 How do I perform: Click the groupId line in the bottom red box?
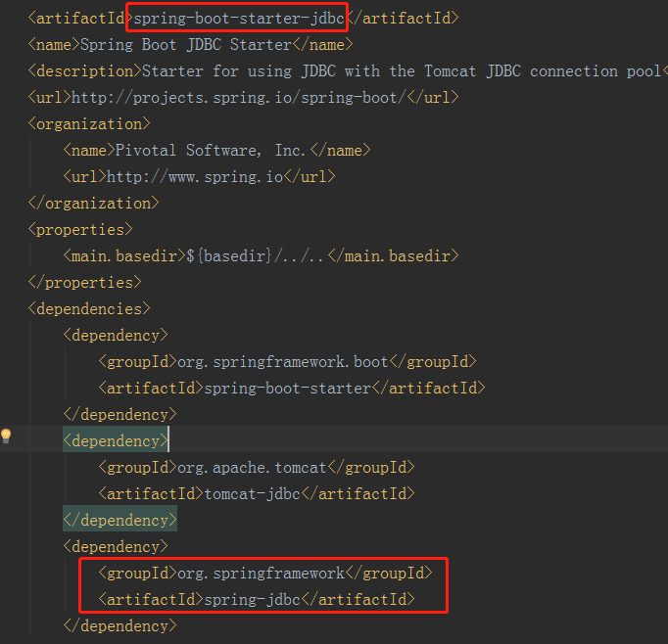pos(262,574)
